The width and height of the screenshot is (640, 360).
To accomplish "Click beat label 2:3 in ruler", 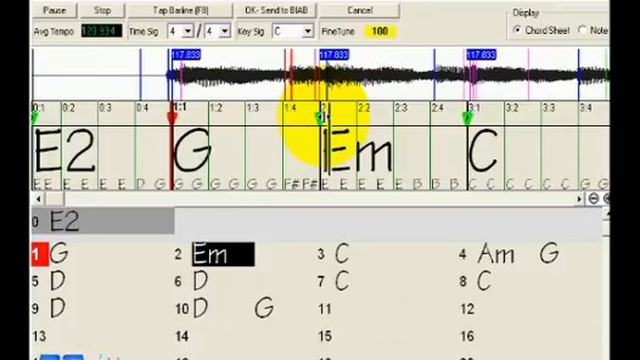I will click(x=400, y=108).
